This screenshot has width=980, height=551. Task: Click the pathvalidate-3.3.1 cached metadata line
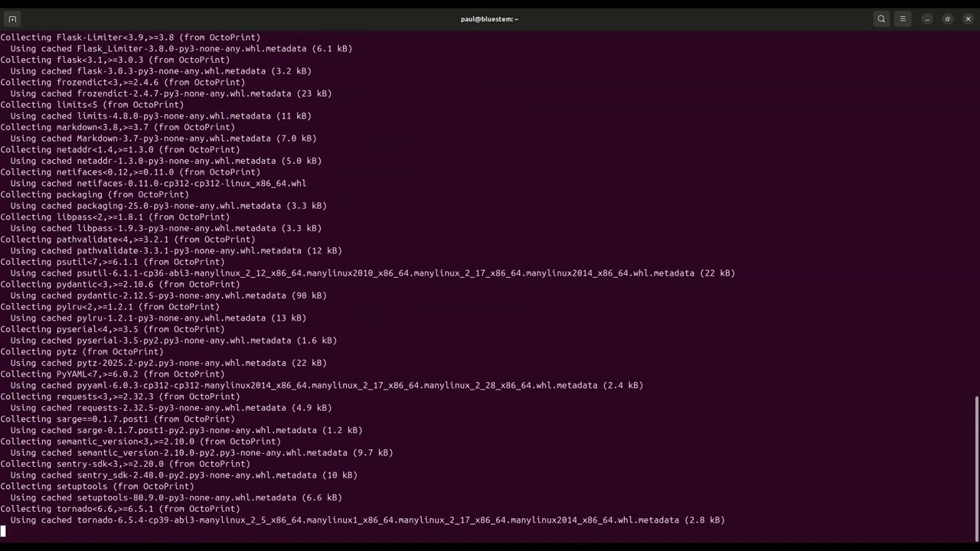tap(176, 251)
